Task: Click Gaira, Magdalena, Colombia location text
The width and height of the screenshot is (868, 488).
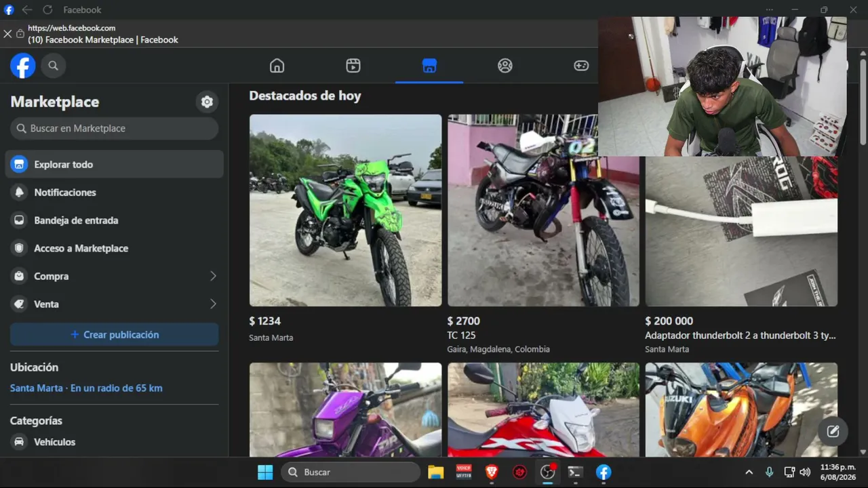Action: [498, 350]
